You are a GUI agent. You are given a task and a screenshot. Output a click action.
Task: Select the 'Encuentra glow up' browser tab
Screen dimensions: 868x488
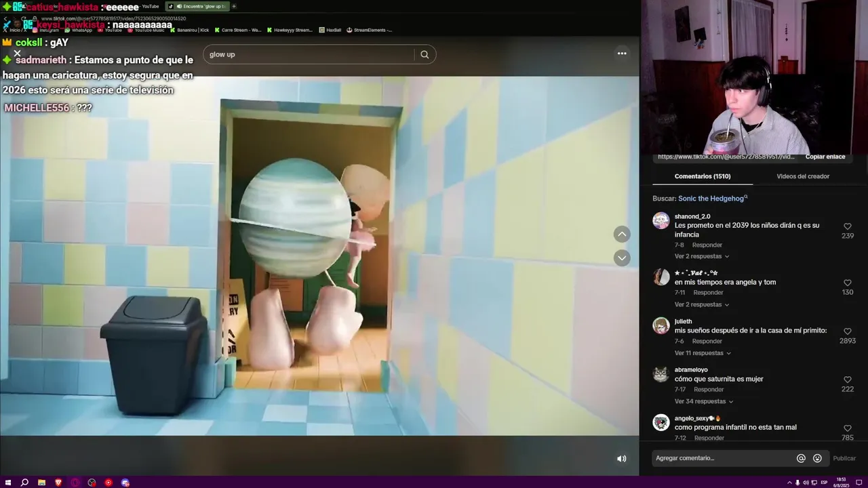pyautogui.click(x=197, y=6)
